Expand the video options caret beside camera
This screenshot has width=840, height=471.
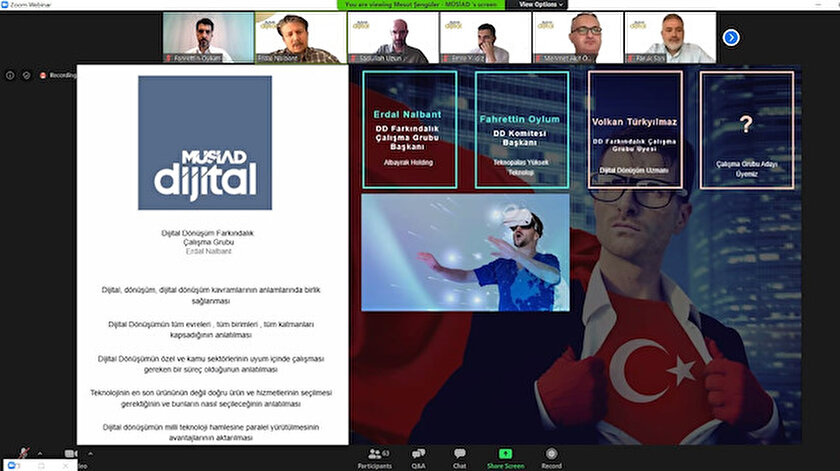[91, 453]
